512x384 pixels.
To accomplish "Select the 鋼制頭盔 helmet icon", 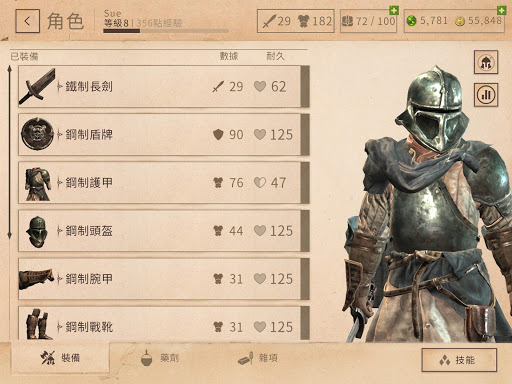I will 37,231.
